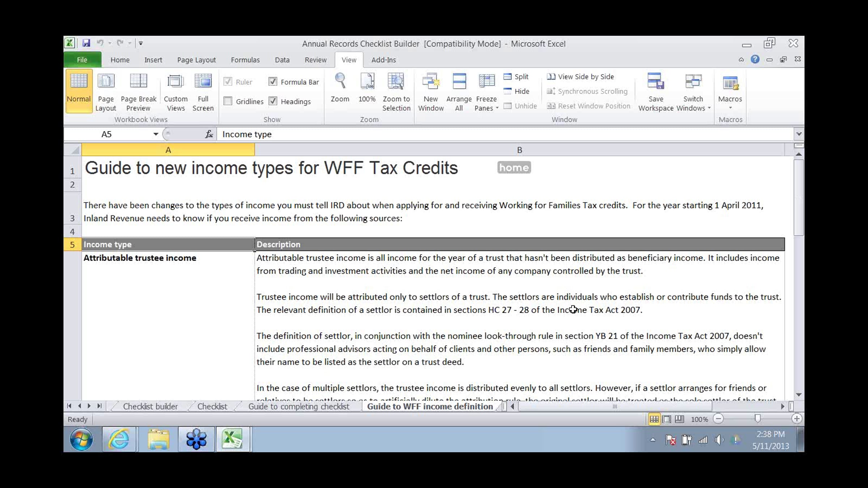The width and height of the screenshot is (868, 488).
Task: Open the Name Box dropdown arrow
Action: point(156,134)
